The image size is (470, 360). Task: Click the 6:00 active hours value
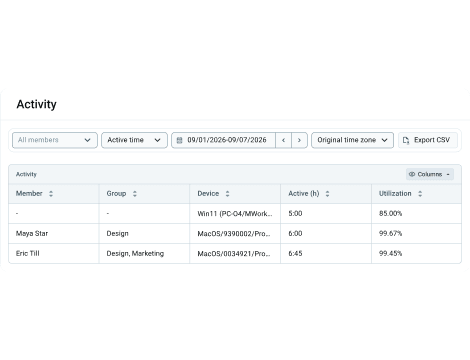(295, 233)
